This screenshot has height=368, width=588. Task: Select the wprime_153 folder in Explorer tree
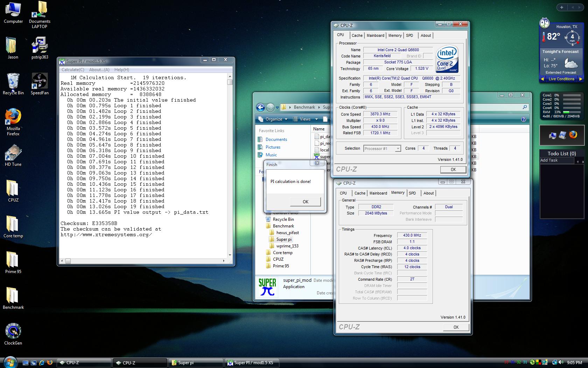[x=287, y=246]
